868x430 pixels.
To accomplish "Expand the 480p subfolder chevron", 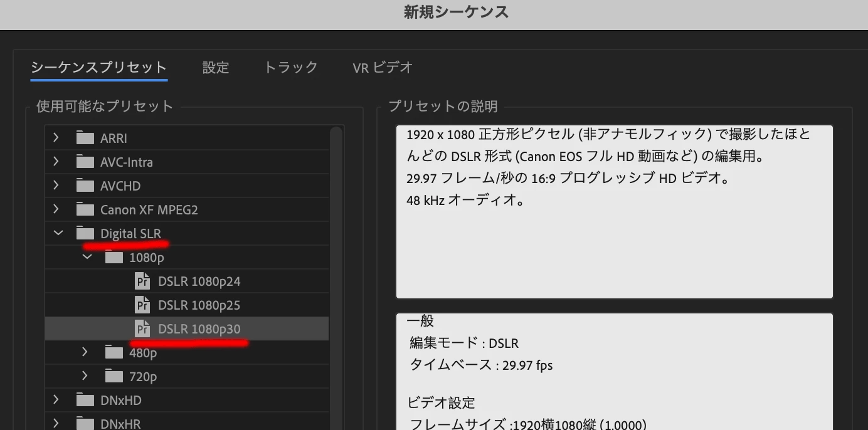I will click(85, 352).
